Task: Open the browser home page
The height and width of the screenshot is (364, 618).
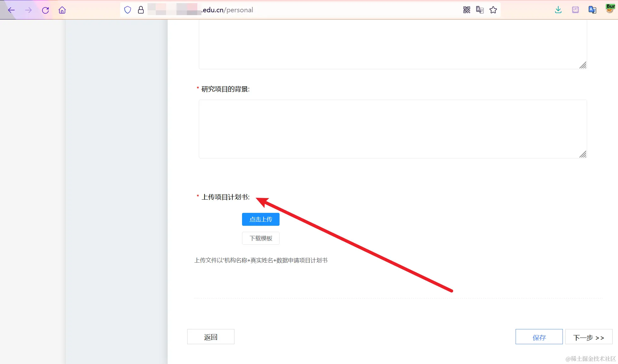Action: coord(62,10)
